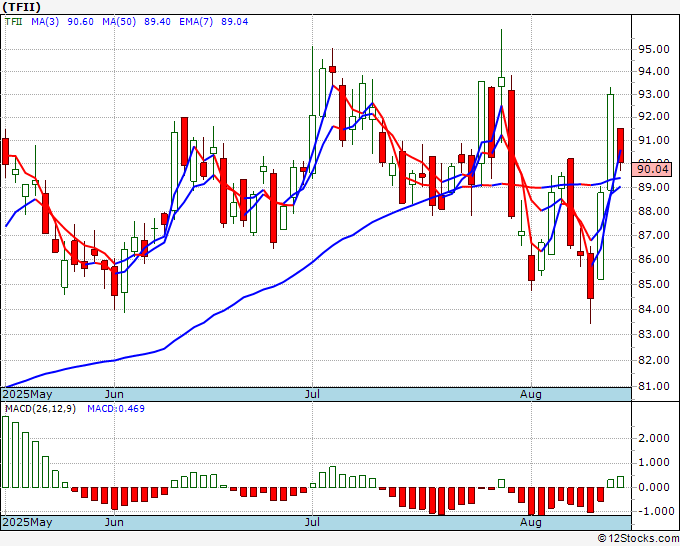
Task: Click the 83.00 price axis label
Action: (x=653, y=334)
